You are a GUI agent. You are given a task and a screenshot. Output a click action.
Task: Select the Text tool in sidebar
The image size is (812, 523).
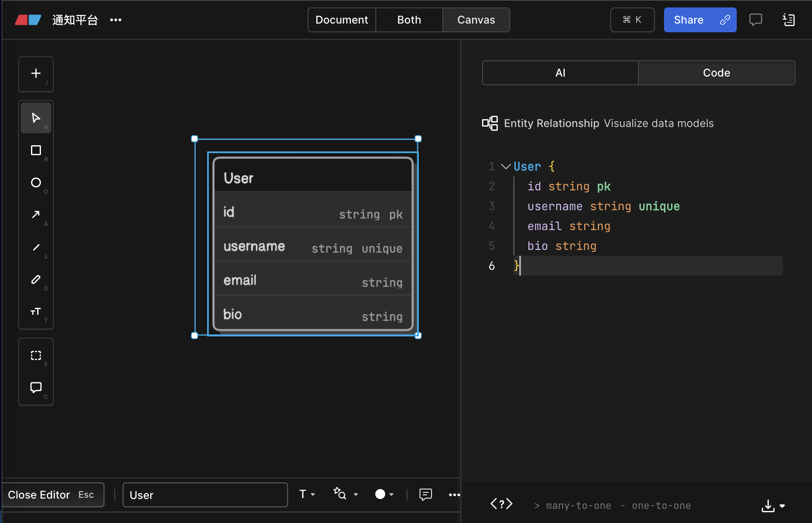tap(36, 312)
